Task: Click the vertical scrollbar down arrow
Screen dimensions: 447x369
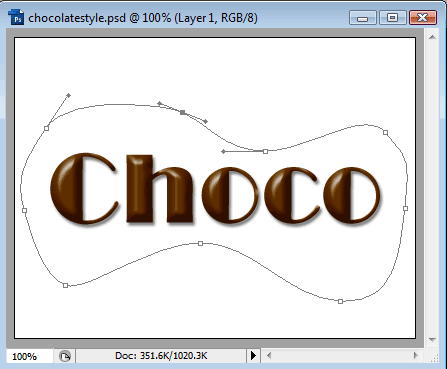Action: pyautogui.click(x=432, y=340)
